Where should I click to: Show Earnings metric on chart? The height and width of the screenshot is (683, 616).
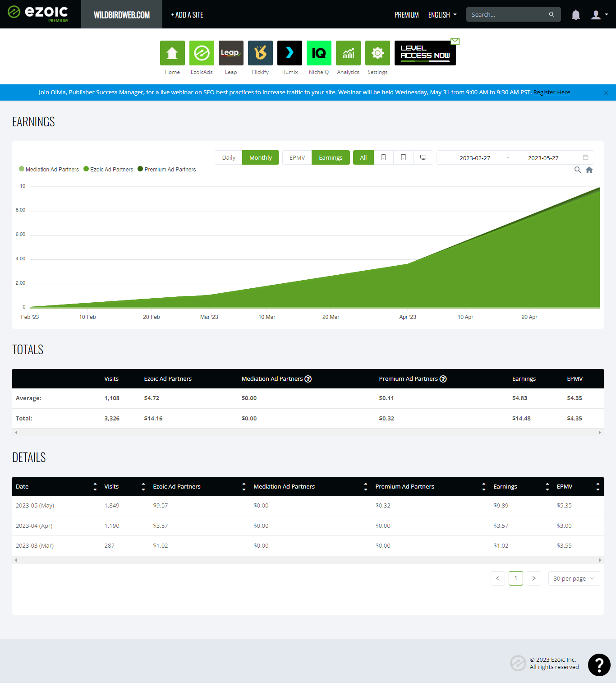[331, 157]
